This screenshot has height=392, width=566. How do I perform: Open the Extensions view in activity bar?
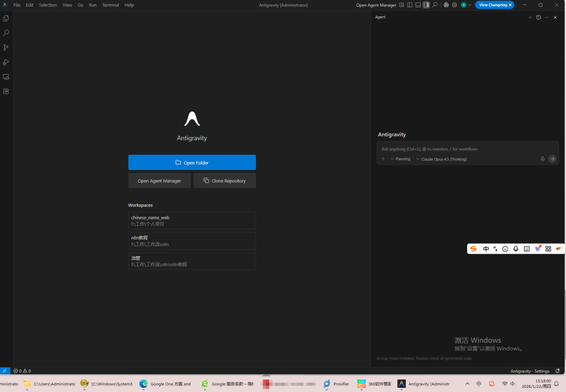[x=6, y=91]
